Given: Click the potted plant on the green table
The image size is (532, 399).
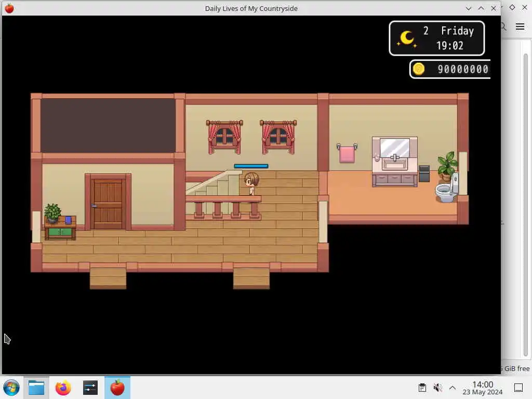Looking at the screenshot, I should coord(52,213).
